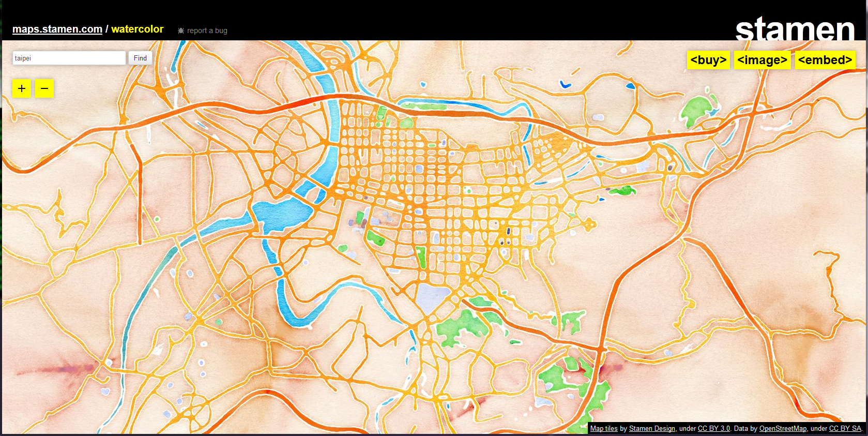This screenshot has width=868, height=436.
Task: Click the report a bug link
Action: click(207, 31)
